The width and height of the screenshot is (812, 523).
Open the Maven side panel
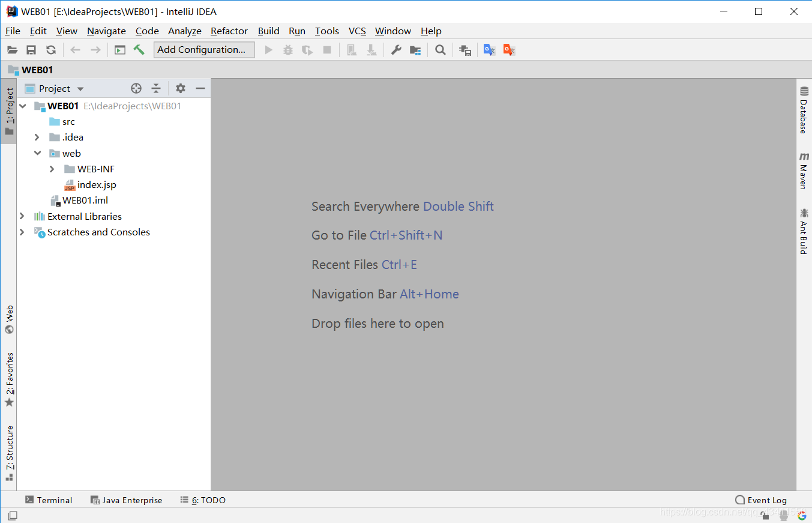804,171
